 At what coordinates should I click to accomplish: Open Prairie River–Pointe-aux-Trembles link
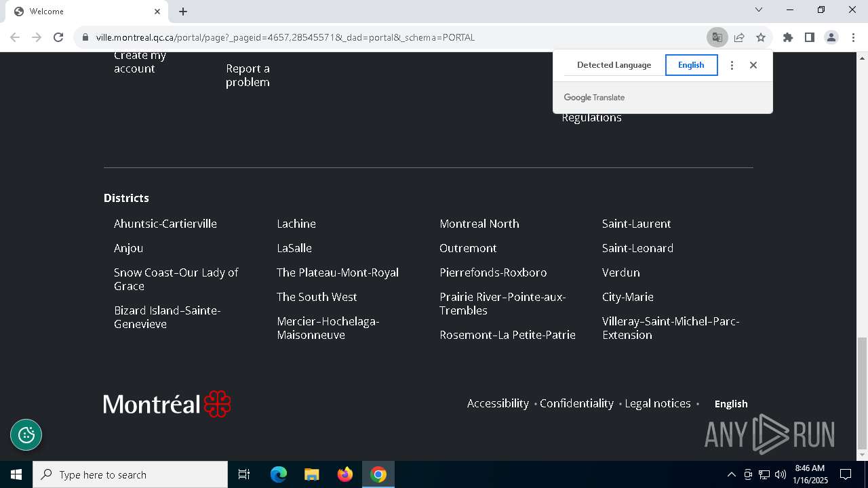502,304
